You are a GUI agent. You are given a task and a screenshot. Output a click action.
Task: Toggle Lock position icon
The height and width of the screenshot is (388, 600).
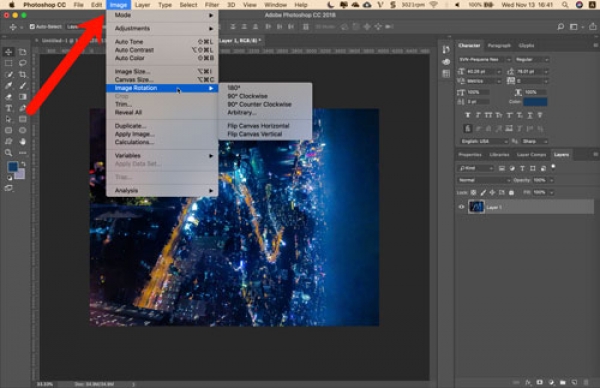click(x=492, y=192)
